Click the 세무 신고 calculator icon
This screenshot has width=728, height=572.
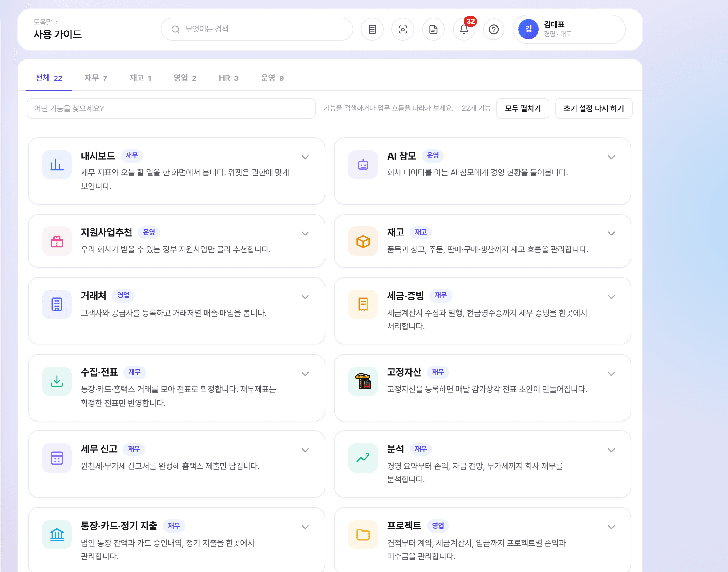coord(57,458)
